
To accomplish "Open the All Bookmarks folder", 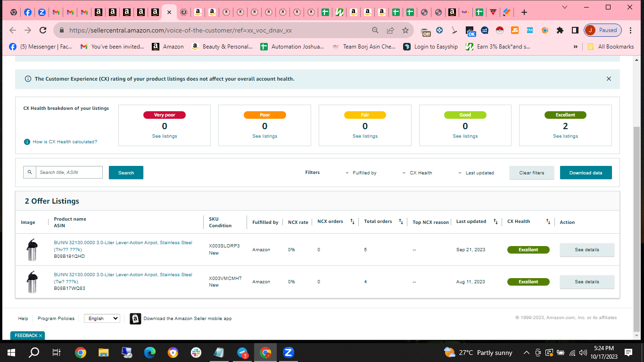I will click(611, 47).
